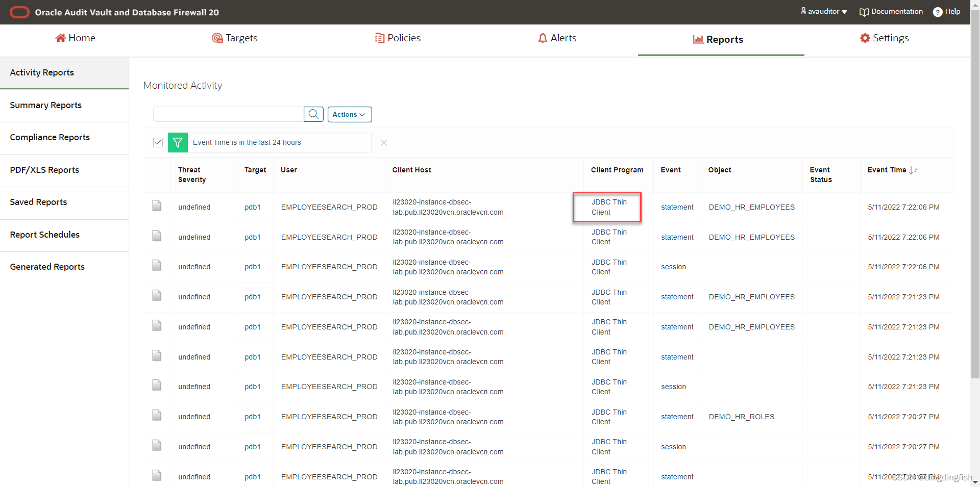
Task: Click the Object column header
Action: [x=720, y=170]
